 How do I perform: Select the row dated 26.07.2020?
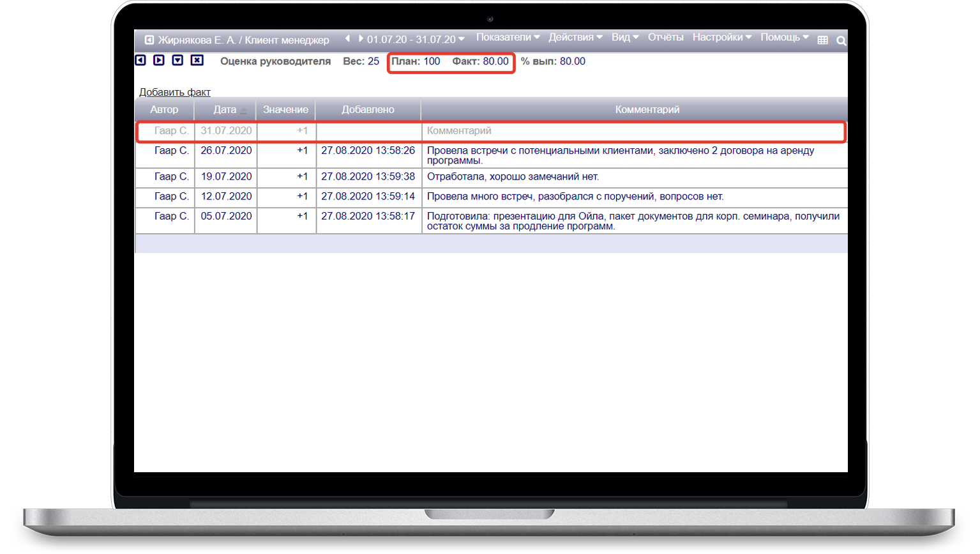[x=226, y=151]
